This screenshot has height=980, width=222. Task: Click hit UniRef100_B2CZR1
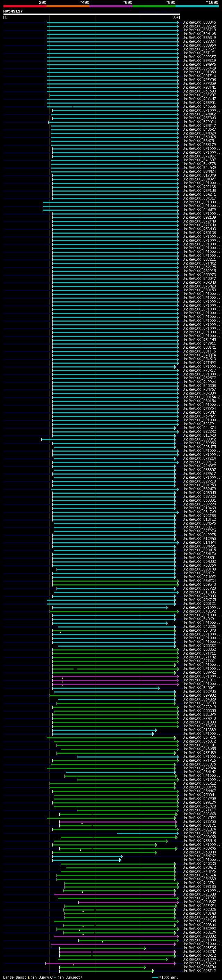(199, 424)
